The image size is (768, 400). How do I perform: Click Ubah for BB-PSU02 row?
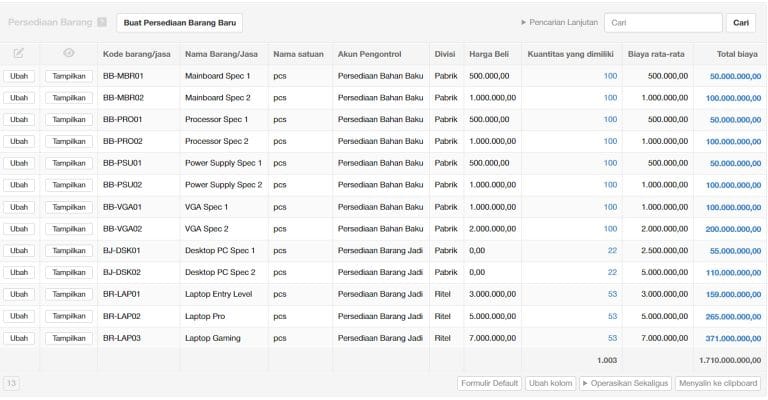coord(19,185)
